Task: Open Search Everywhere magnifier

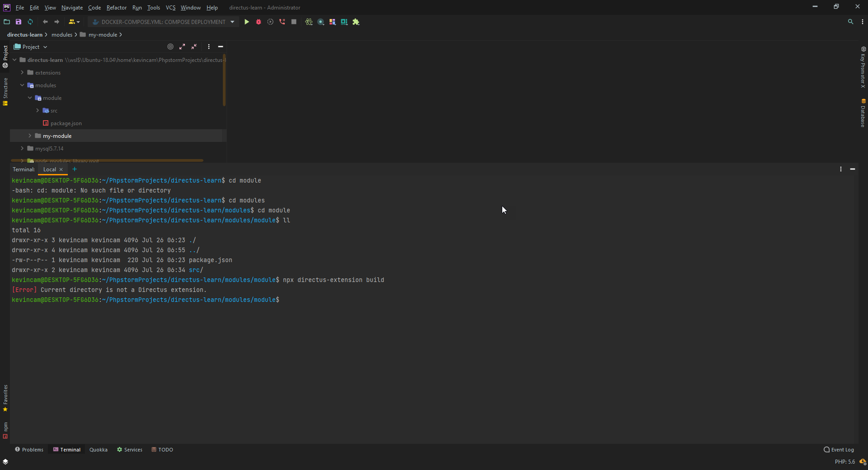Action: point(850,22)
